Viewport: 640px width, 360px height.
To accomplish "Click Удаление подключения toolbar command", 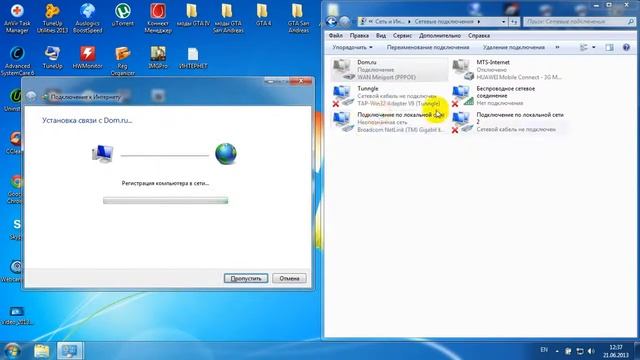I will click(x=513, y=47).
